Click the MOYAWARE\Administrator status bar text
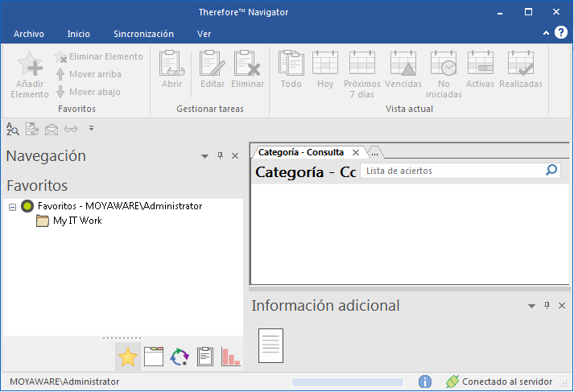 64,382
